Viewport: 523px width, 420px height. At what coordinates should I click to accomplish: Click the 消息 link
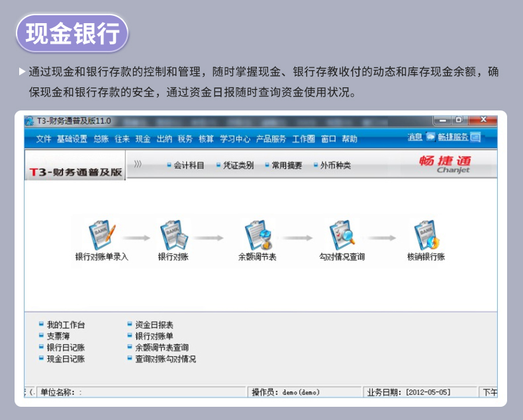click(415, 137)
